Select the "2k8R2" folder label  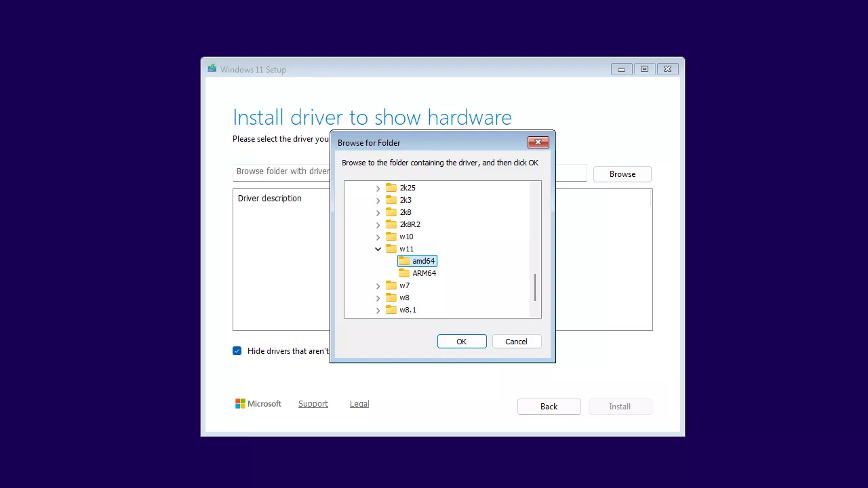click(x=410, y=224)
